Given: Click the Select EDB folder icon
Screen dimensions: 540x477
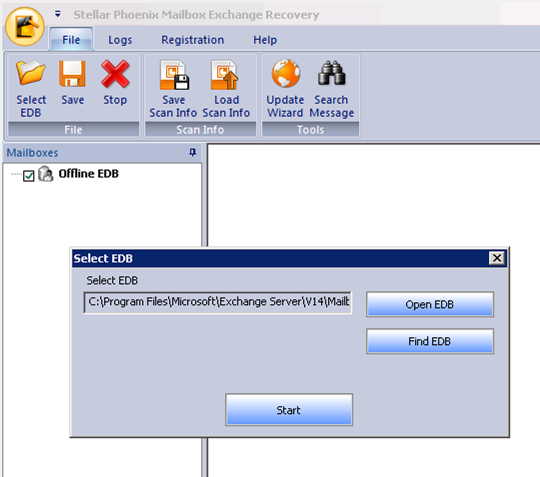Looking at the screenshot, I should coord(31,73).
